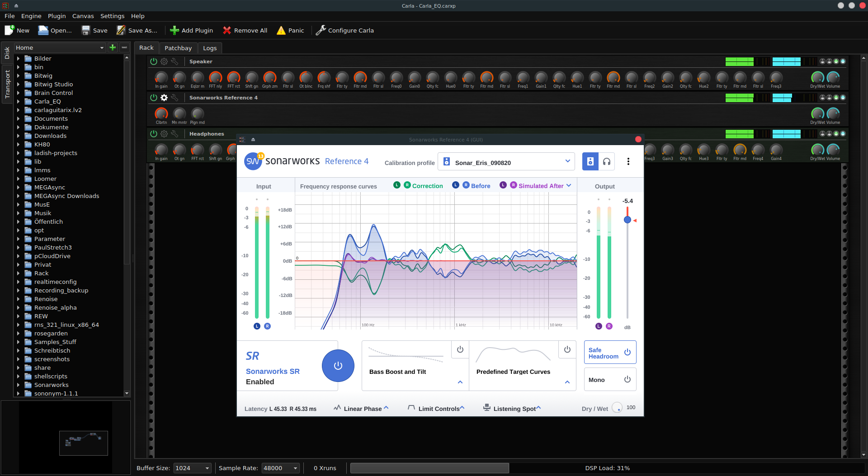Add a new bookmark with green plus
The height and width of the screenshot is (476, 868).
pos(113,47)
